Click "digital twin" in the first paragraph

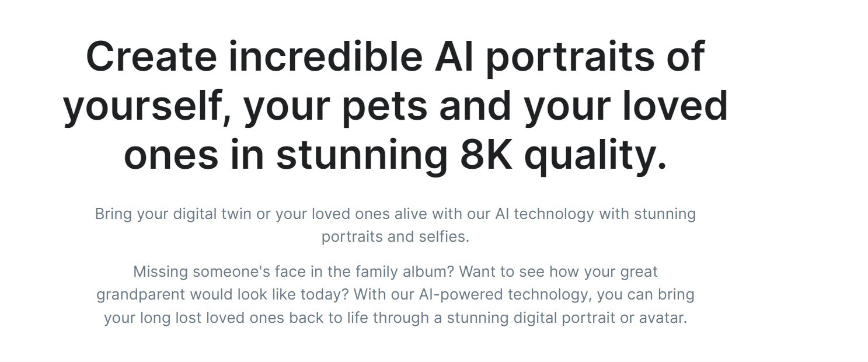coord(212,214)
